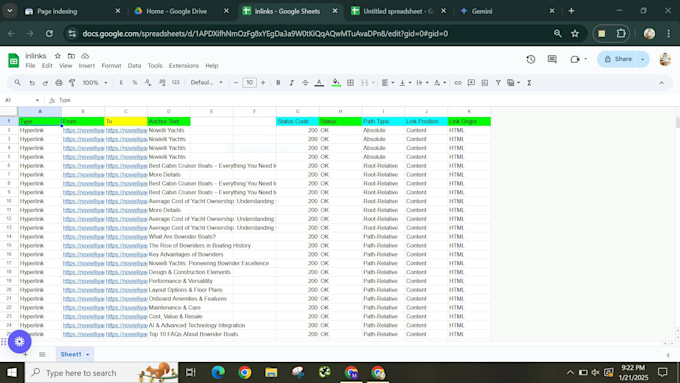Image resolution: width=680 pixels, height=383 pixels.
Task: Format cell as percent
Action: coord(135,82)
